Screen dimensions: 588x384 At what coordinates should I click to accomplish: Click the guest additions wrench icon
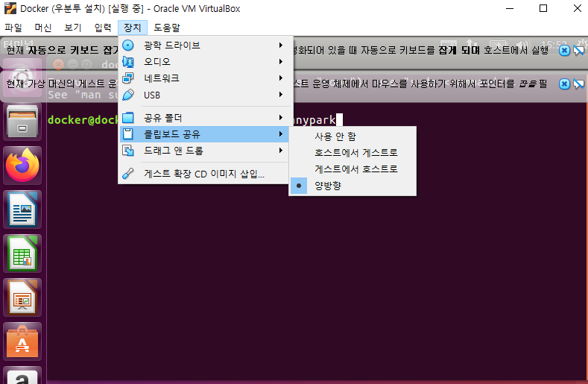coord(128,174)
